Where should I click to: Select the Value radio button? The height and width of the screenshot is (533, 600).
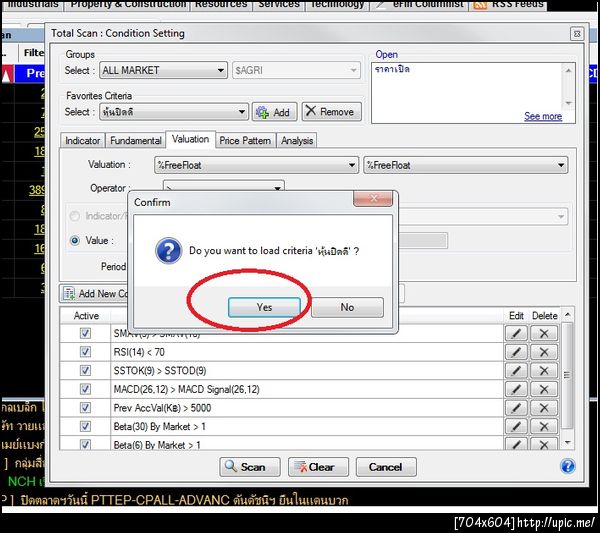(75, 241)
